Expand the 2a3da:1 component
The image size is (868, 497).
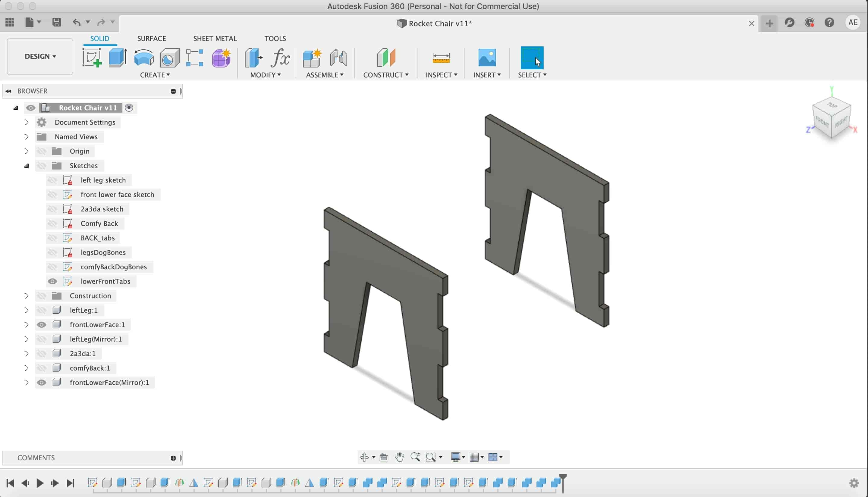coord(26,354)
